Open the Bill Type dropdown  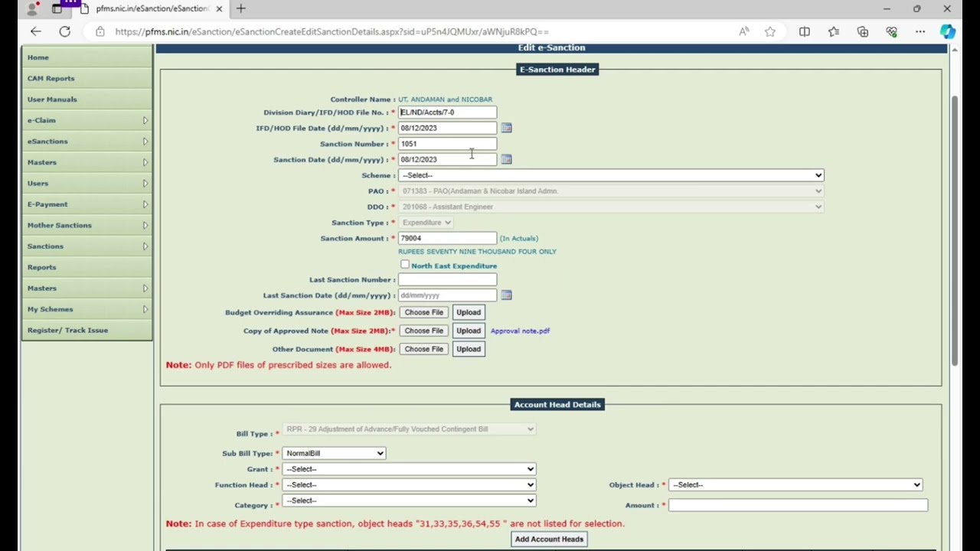click(x=409, y=429)
